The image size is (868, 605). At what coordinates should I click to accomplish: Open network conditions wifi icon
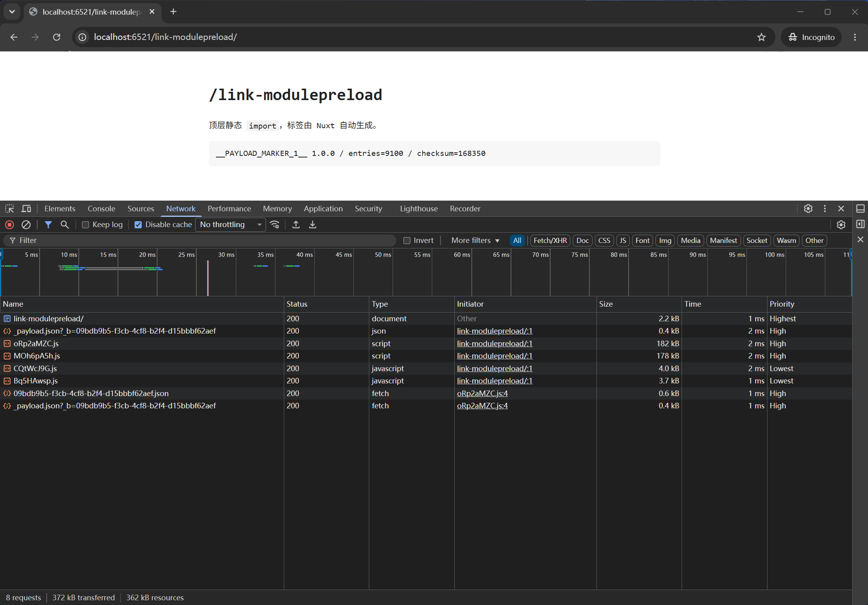275,225
